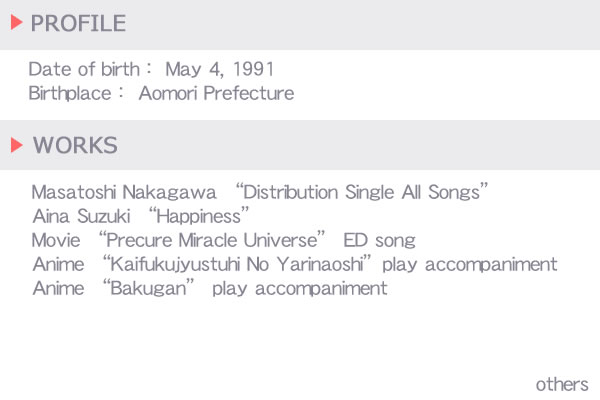Viewport: 600px width, 400px height.
Task: Click "Distribution Single All Songs" title
Action: click(x=362, y=191)
